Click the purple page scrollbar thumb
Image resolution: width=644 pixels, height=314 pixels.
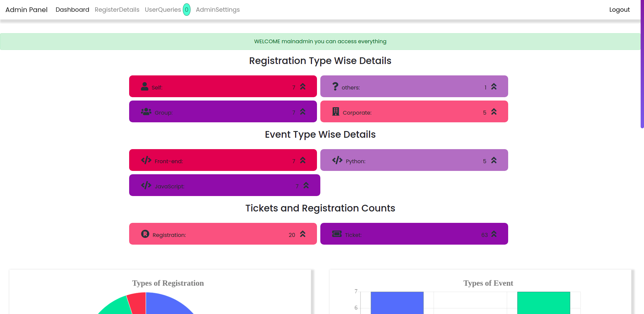tap(642, 64)
